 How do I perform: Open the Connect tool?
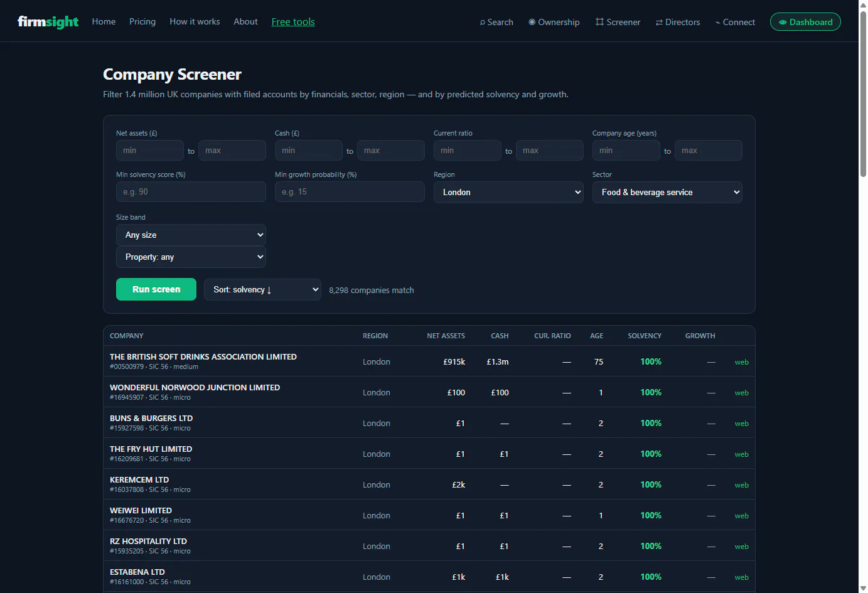[x=735, y=22]
